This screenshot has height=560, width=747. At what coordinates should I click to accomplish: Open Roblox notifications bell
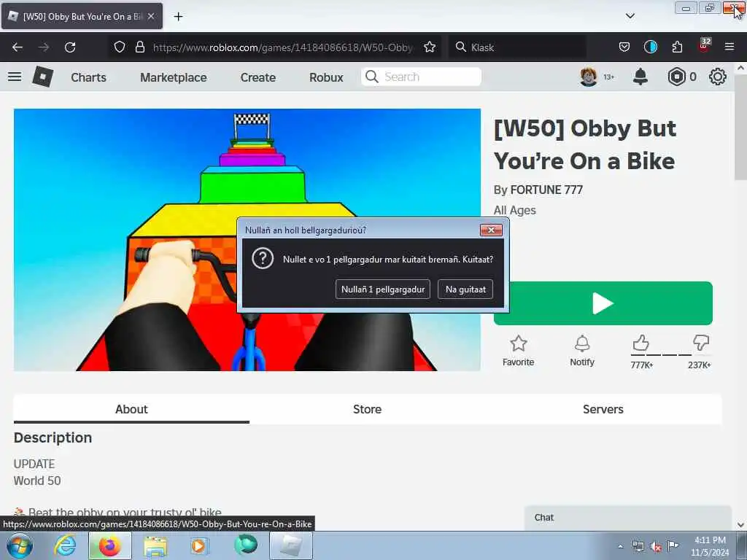point(640,77)
